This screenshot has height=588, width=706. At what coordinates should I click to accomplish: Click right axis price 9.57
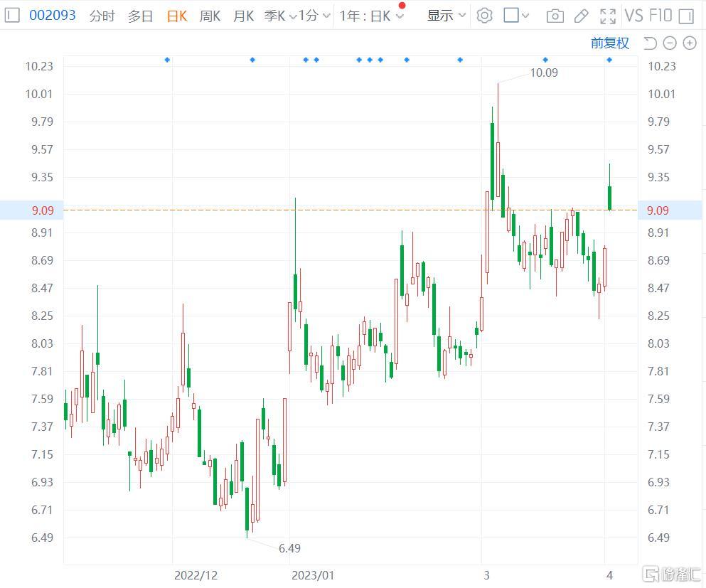coord(658,149)
